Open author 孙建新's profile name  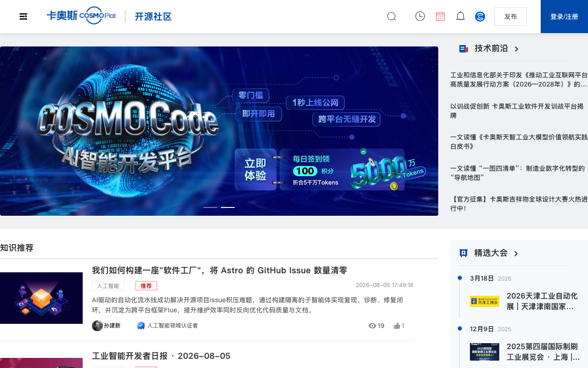click(112, 326)
